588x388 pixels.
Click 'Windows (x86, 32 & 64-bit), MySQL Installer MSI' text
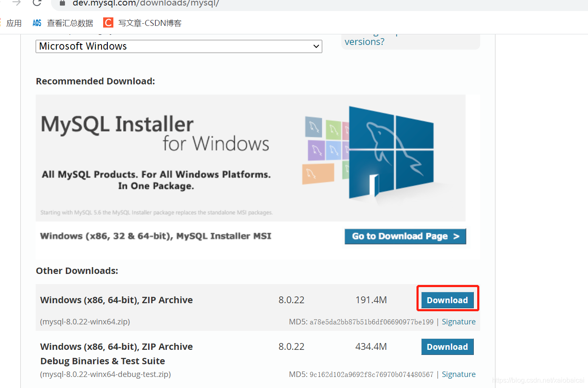(x=155, y=236)
